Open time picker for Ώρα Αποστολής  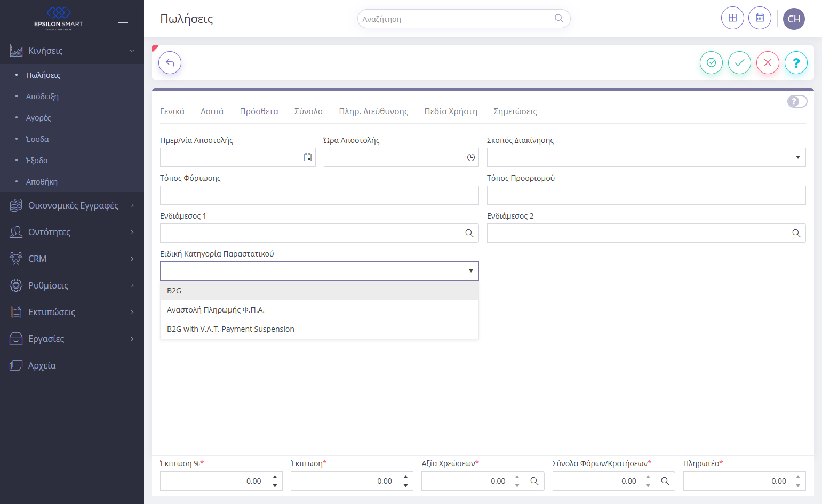tap(470, 157)
